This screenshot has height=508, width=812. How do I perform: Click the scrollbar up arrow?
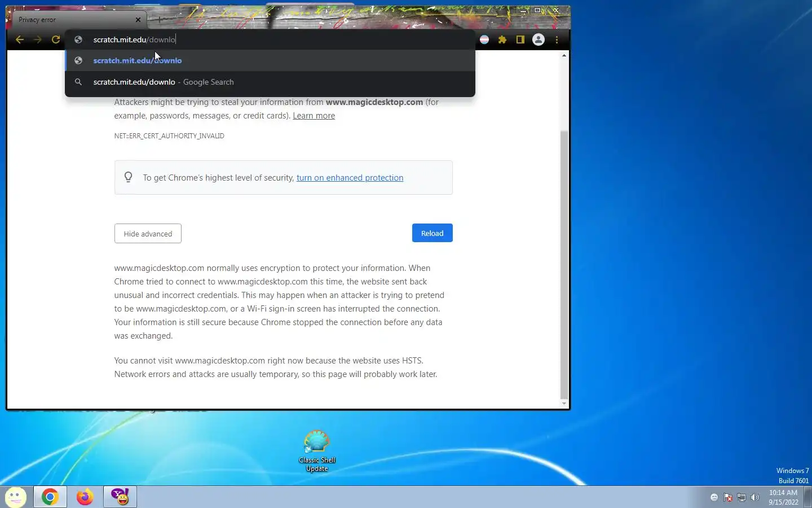[564, 55]
